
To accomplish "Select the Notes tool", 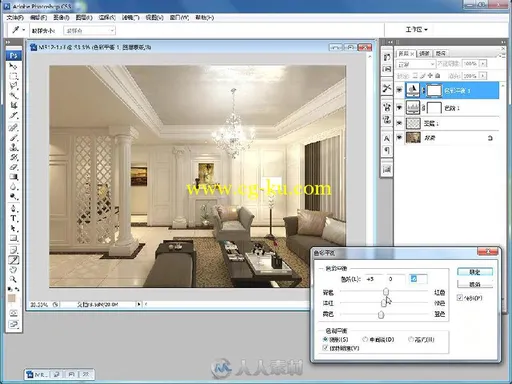I will pyautogui.click(x=13, y=250).
